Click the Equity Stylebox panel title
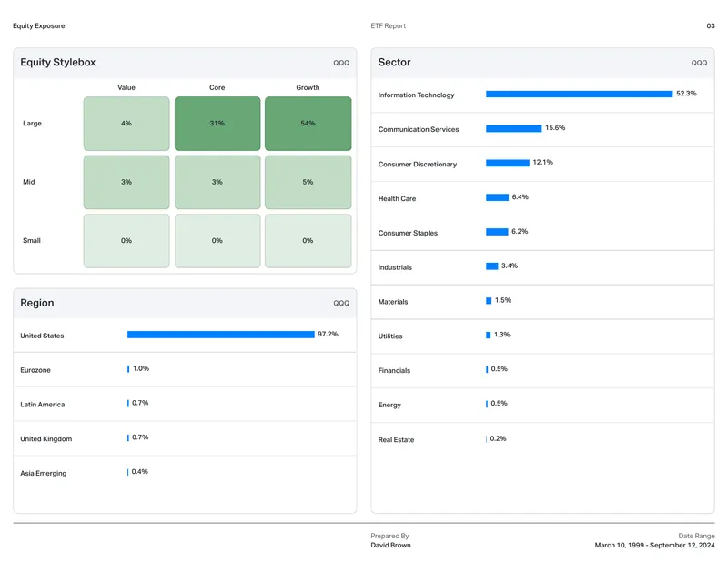Screen dimensions: 728x562 tap(58, 62)
